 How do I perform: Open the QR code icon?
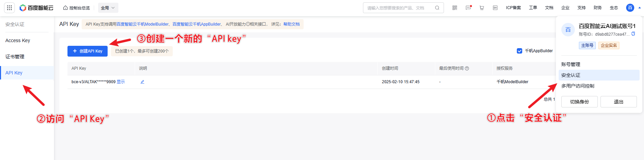pyautogui.click(x=455, y=8)
